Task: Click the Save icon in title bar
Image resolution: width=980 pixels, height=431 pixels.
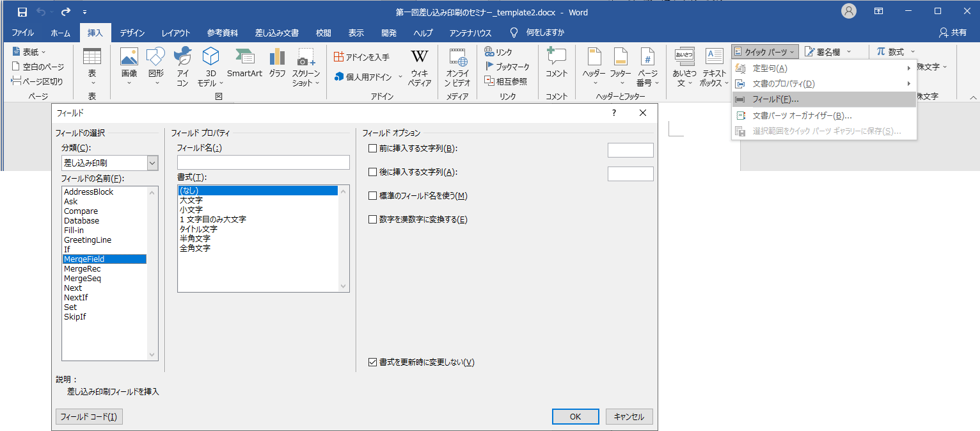Action: pos(22,12)
